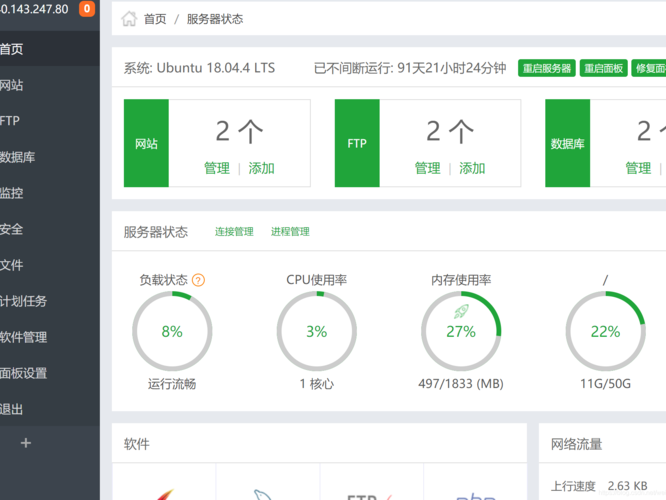
Task: Open the orange notification badge
Action: [87, 8]
